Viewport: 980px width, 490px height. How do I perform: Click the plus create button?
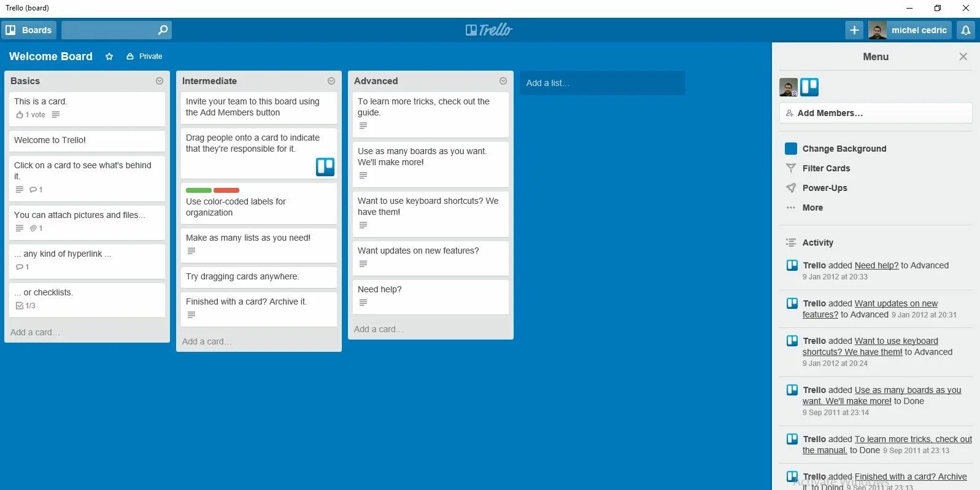pos(854,30)
